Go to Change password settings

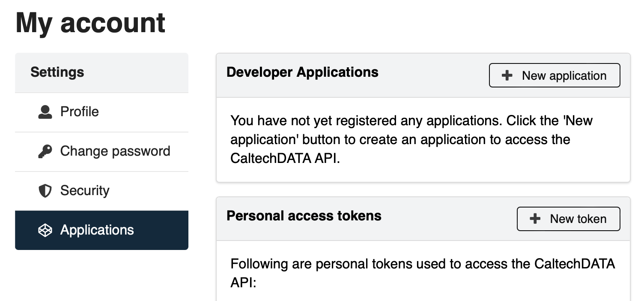pyautogui.click(x=101, y=152)
